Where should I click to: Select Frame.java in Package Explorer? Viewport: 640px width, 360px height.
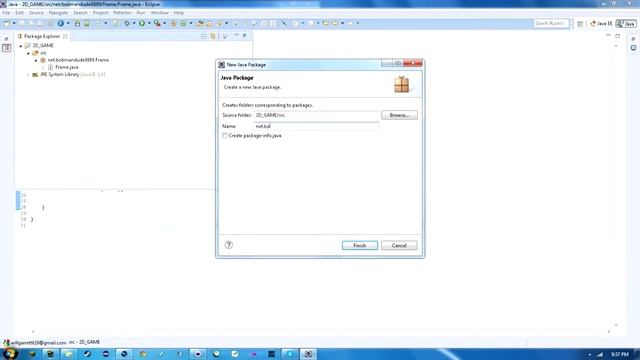point(67,67)
